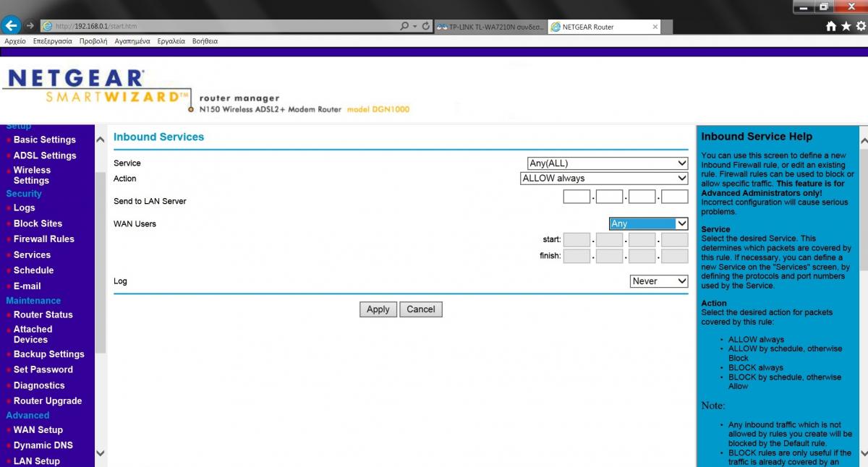Click the Advanced section heading

27,416
